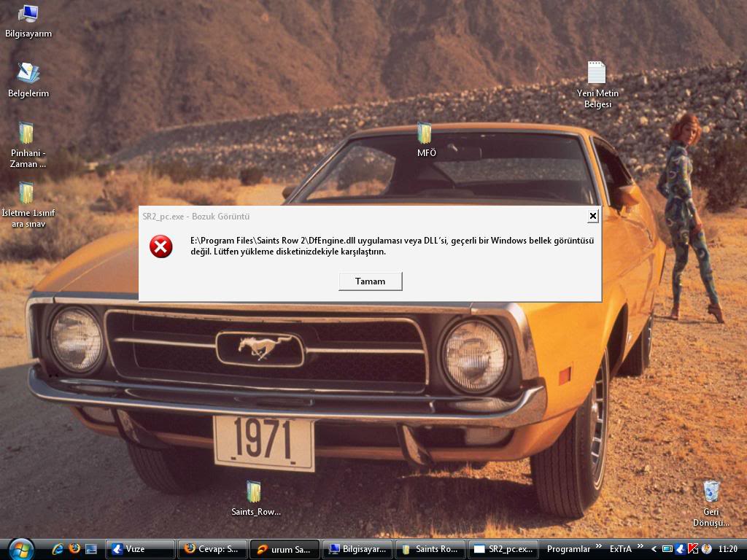Viewport: 747px width, 560px height.
Task: Switch to the Vuze taskbar window
Action: coord(140,549)
